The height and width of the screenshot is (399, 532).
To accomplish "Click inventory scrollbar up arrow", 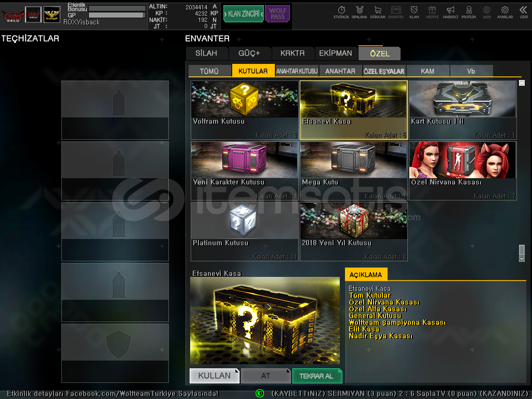I will 522,83.
